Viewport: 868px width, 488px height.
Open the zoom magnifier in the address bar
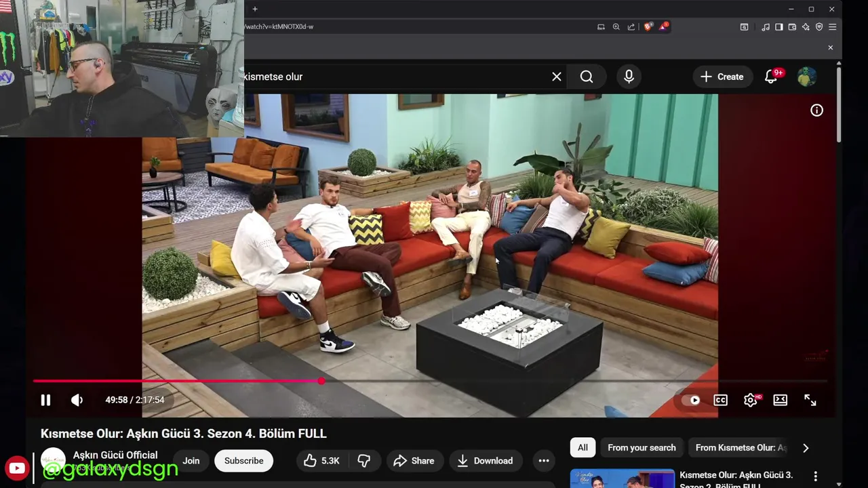click(x=616, y=26)
